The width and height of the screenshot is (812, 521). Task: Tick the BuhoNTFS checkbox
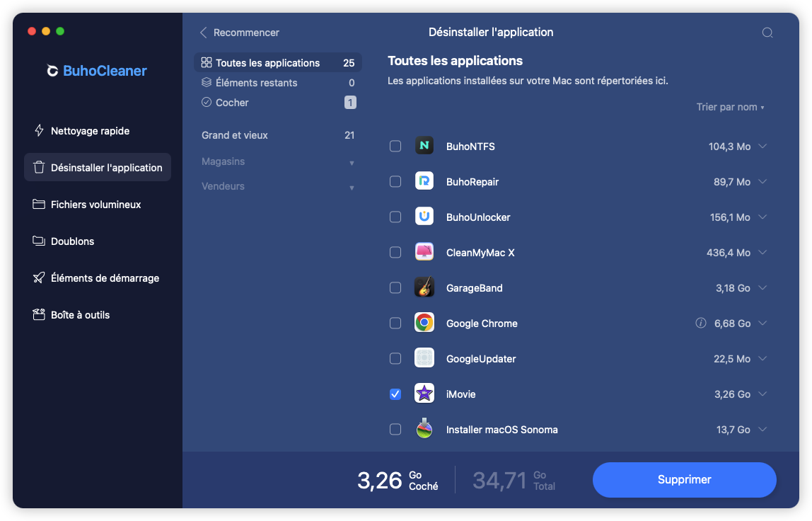click(395, 147)
